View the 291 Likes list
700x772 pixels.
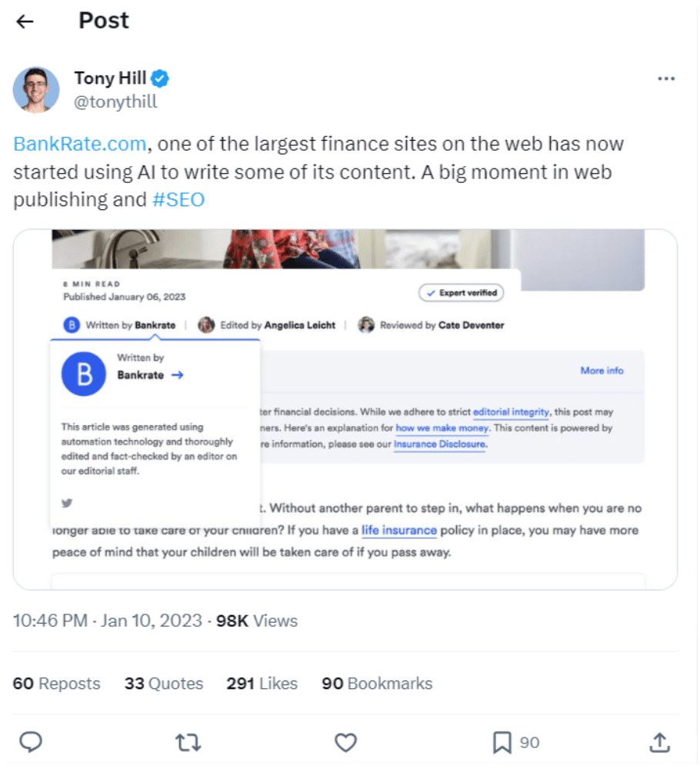tap(262, 684)
